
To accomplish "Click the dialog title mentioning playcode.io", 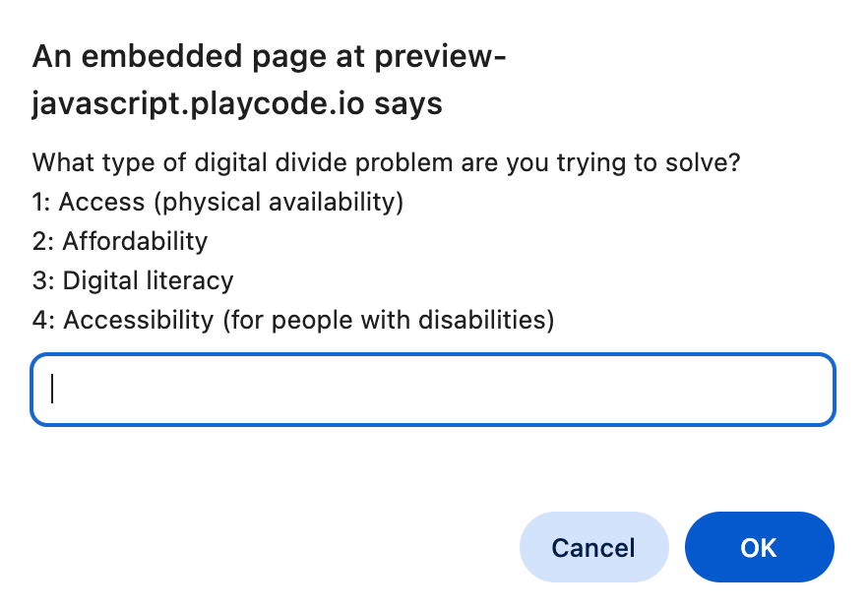I will 269,80.
